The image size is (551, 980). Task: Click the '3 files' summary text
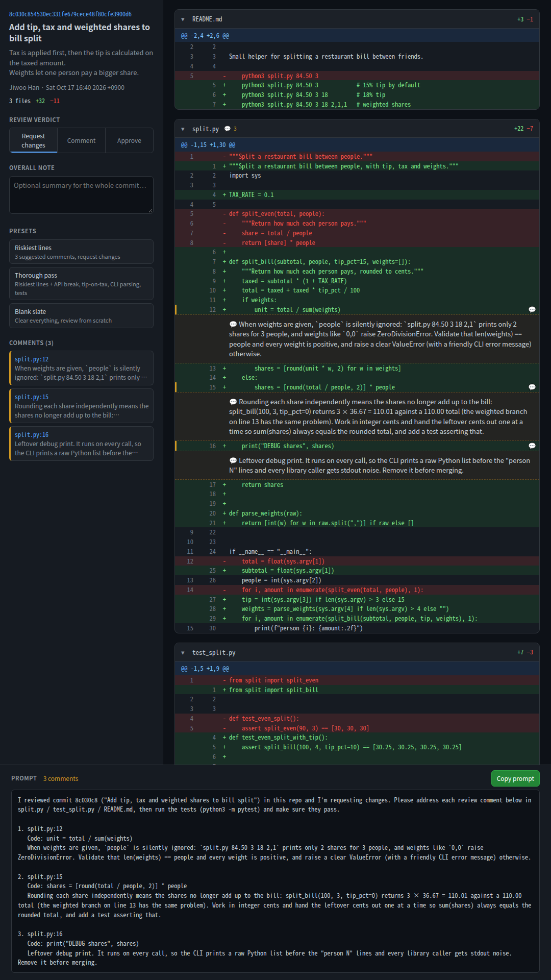click(20, 101)
